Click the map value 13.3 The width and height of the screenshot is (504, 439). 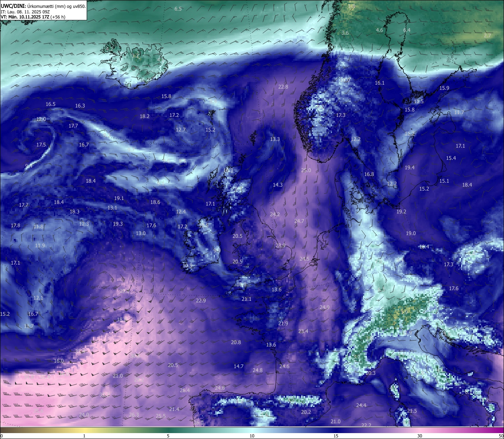(275, 139)
